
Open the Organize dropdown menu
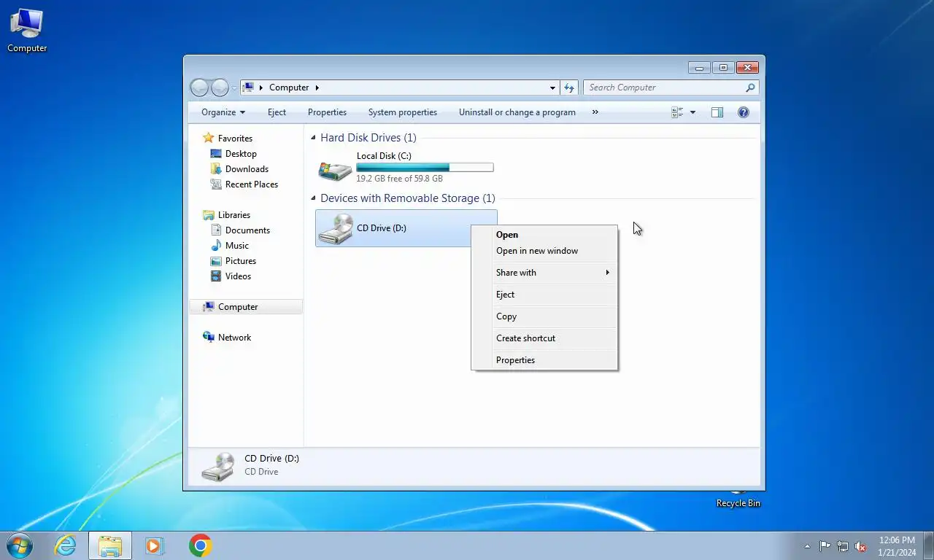[x=223, y=112]
